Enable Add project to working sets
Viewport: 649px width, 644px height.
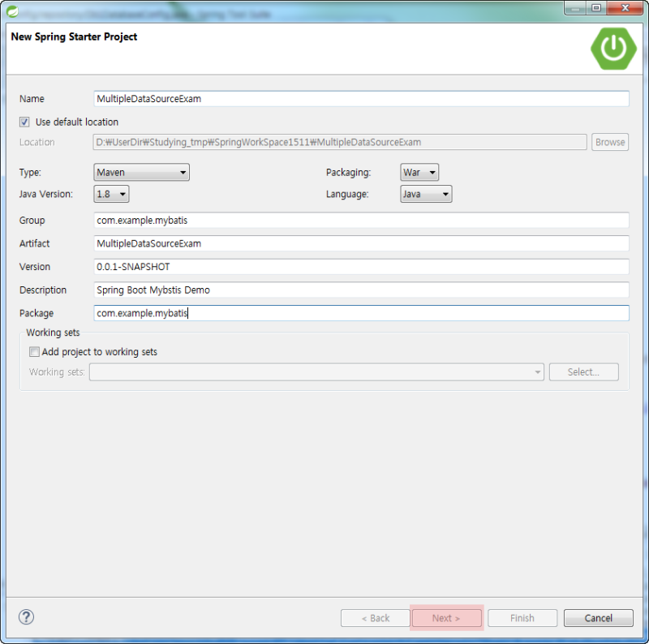click(x=34, y=352)
